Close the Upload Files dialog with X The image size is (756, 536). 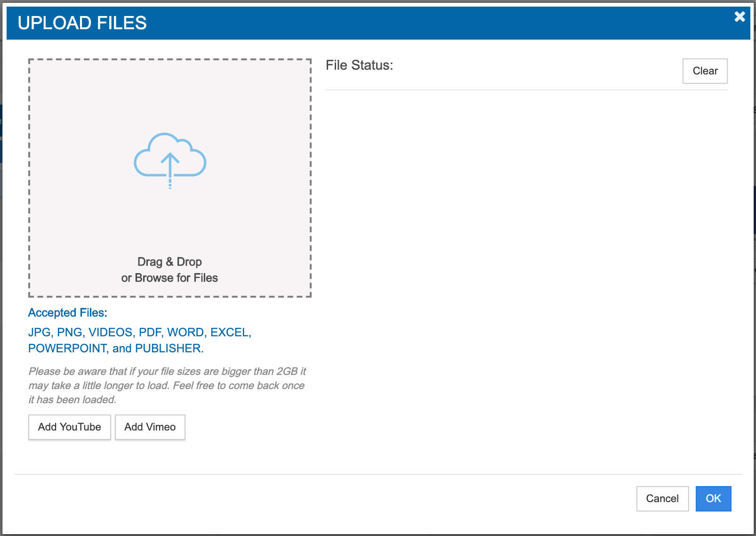pyautogui.click(x=740, y=17)
